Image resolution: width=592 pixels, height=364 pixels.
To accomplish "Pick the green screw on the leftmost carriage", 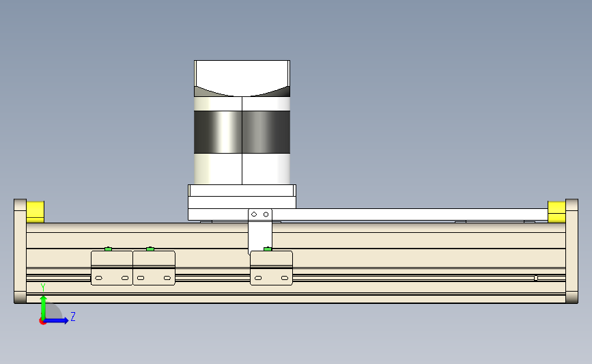I will 108,249.
